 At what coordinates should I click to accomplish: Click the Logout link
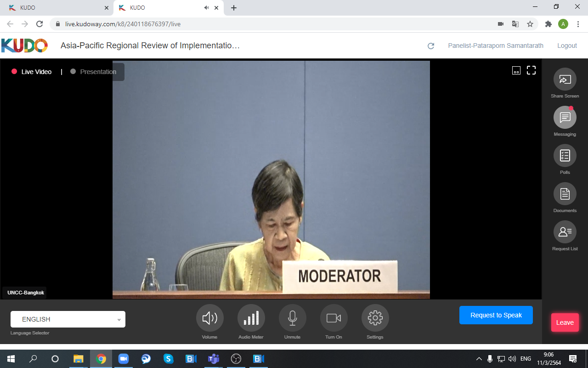pyautogui.click(x=567, y=46)
